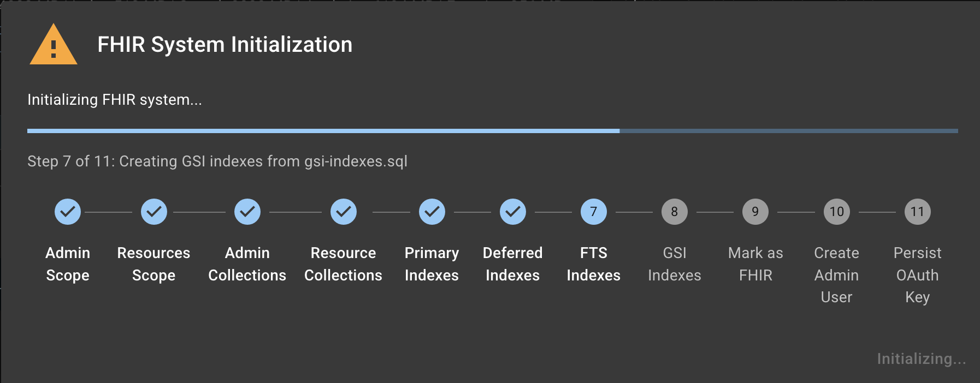Select step 10 Create Admin User circle
The height and width of the screenshot is (383, 980).
click(837, 212)
